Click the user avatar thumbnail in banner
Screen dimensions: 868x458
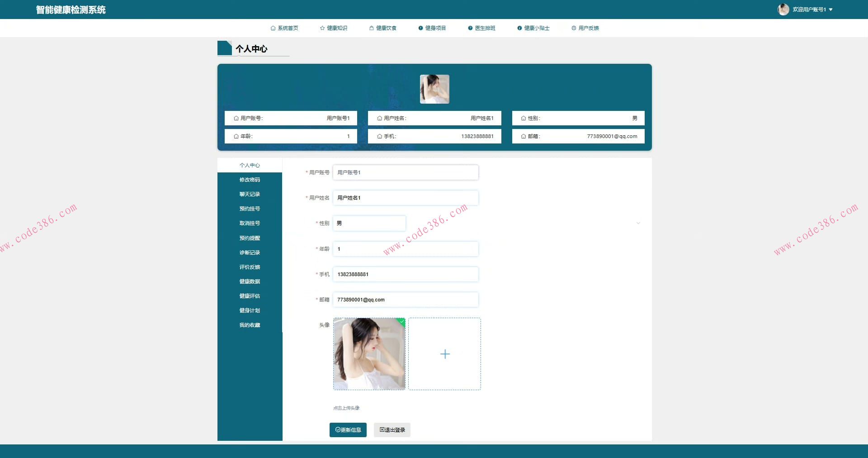(x=434, y=89)
